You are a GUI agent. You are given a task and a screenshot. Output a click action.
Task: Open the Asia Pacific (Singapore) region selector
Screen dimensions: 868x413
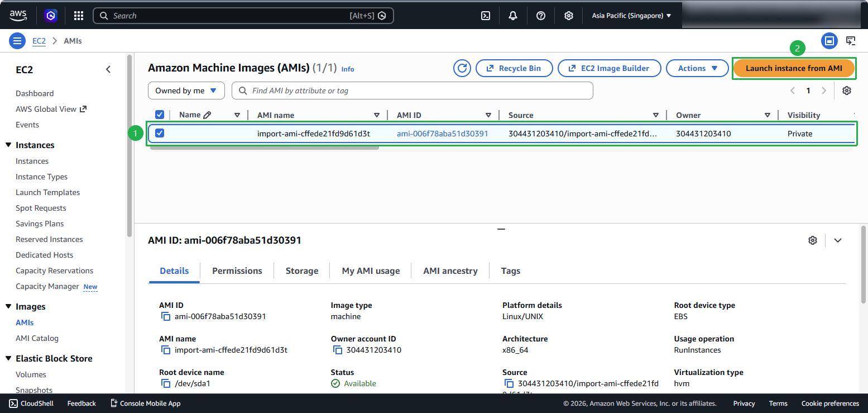click(x=631, y=16)
